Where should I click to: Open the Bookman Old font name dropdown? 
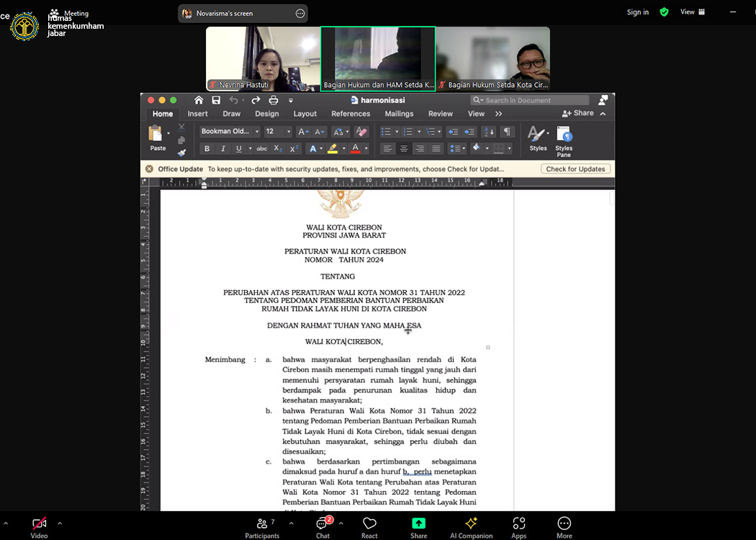(230, 132)
